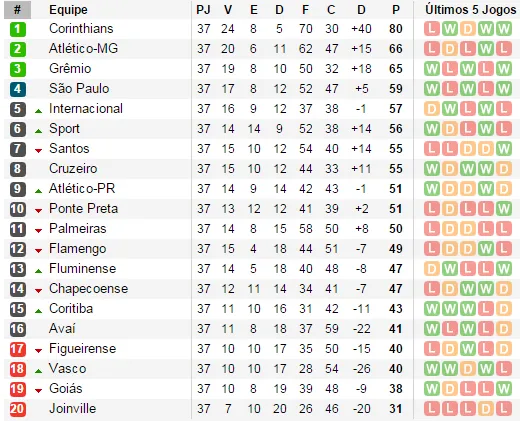Click Joinville's orange D result badge
This screenshot has width=520, height=421.
[486, 409]
